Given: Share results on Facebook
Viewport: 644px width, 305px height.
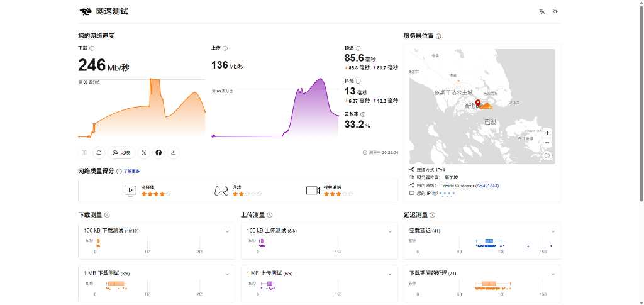Looking at the screenshot, I should click(x=158, y=153).
